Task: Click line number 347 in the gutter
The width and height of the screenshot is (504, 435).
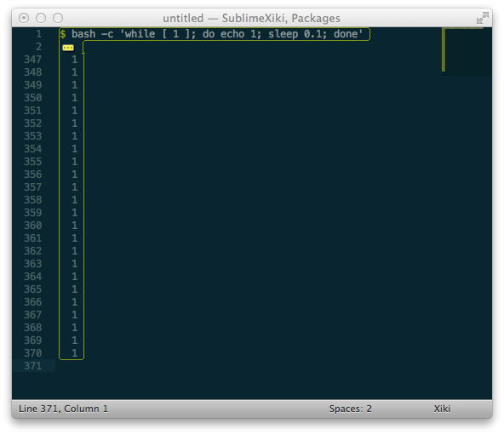Action: click(x=33, y=60)
